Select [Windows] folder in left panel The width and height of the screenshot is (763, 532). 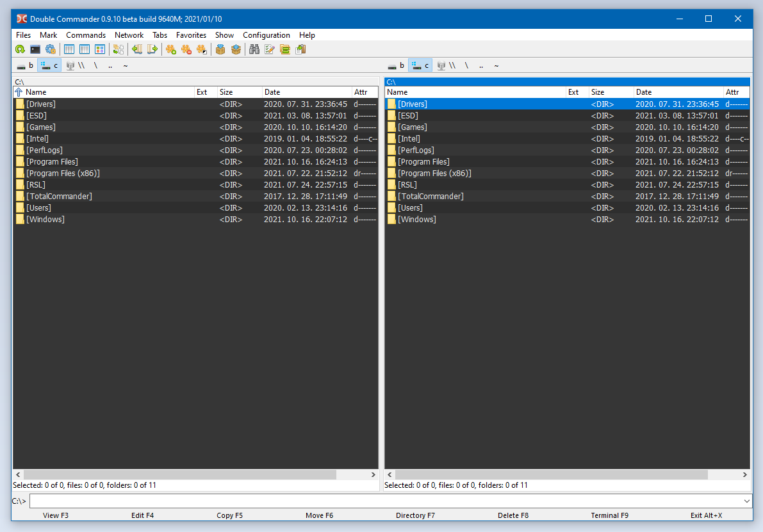click(x=195, y=220)
